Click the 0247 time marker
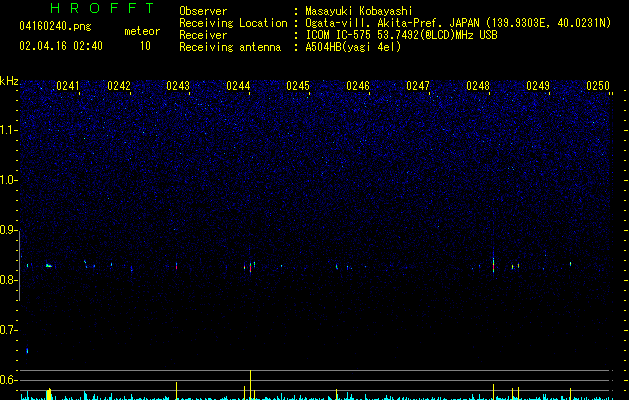 418,86
